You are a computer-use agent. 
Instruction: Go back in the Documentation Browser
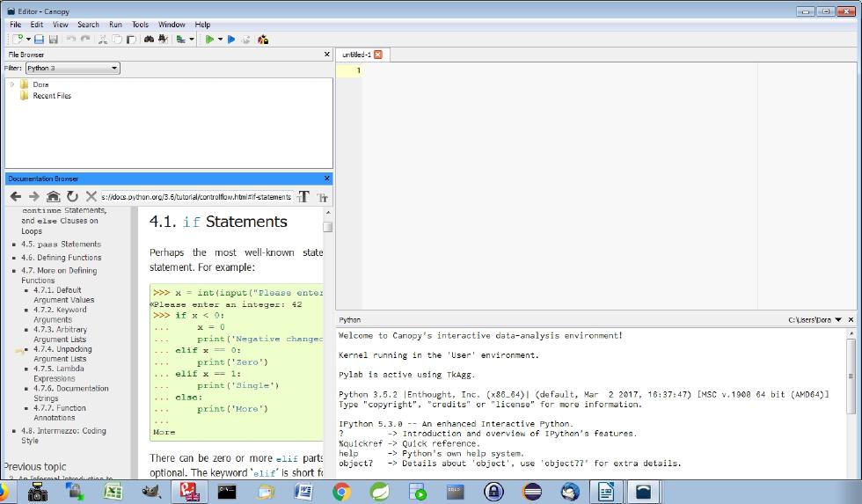pos(16,196)
